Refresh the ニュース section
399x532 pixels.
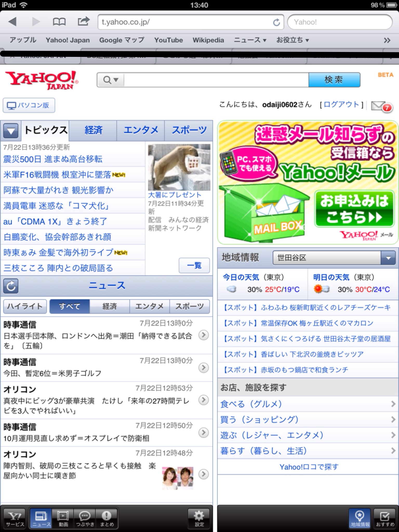click(x=11, y=286)
